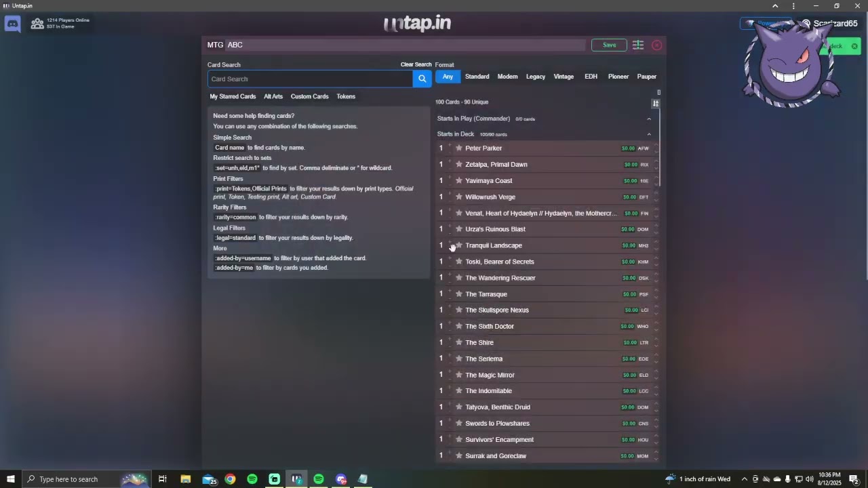Collapse the Starts In Play (Commander) section
Screen dimensions: 868x488
[x=648, y=119]
